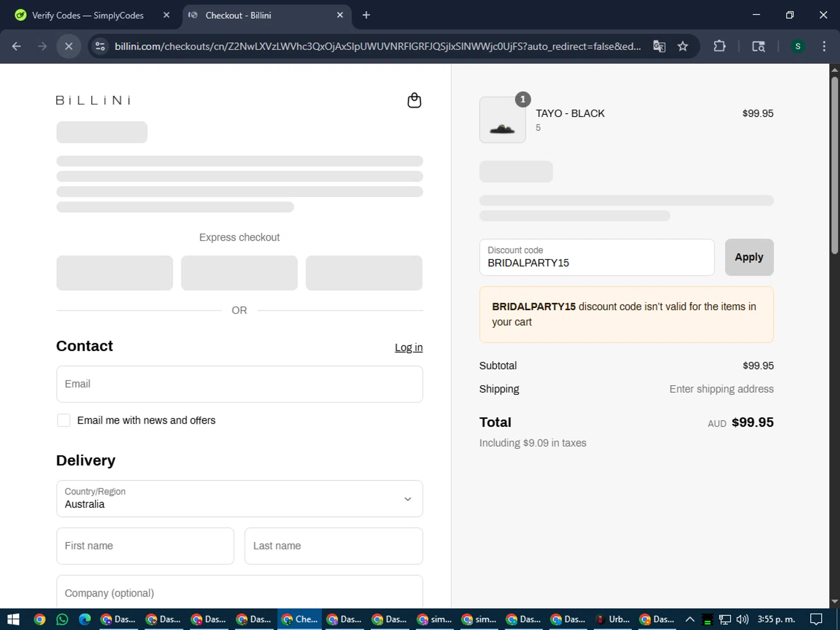Click the Including $9.09 in taxes text
The image size is (840, 630).
533,443
